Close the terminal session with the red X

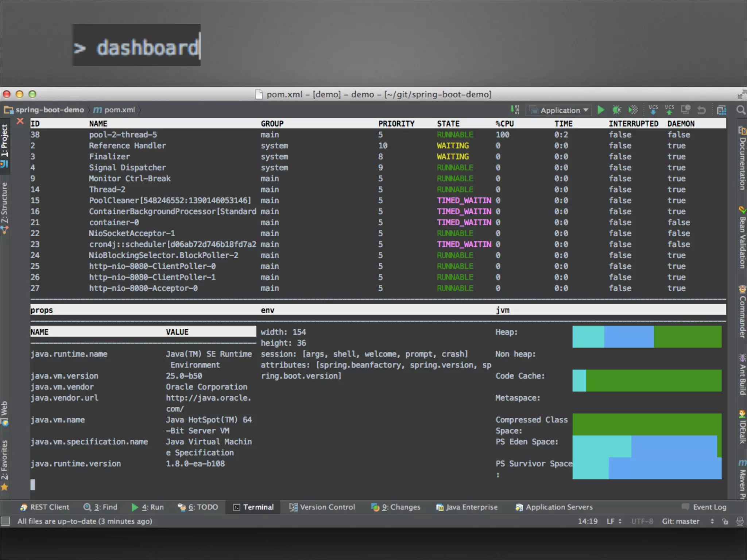point(20,121)
